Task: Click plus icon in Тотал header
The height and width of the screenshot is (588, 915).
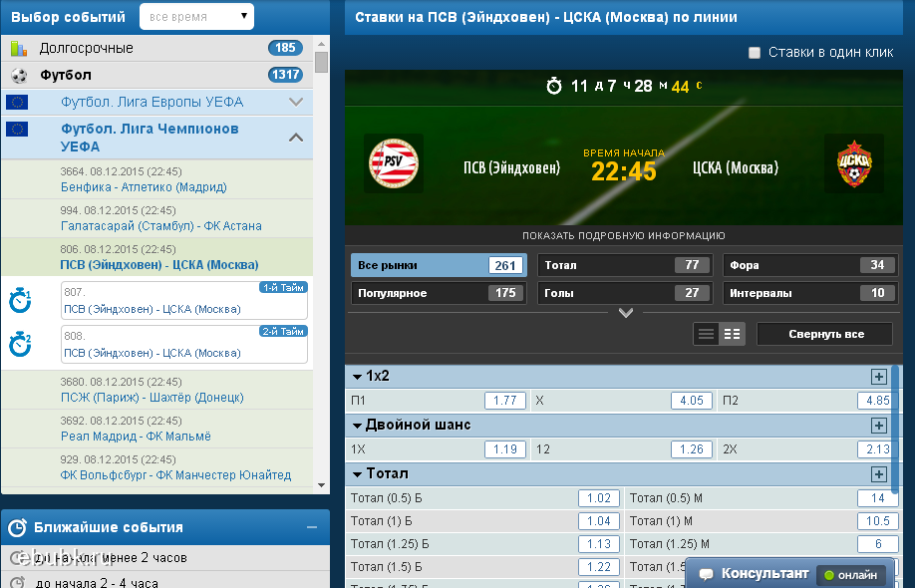Action: (879, 474)
